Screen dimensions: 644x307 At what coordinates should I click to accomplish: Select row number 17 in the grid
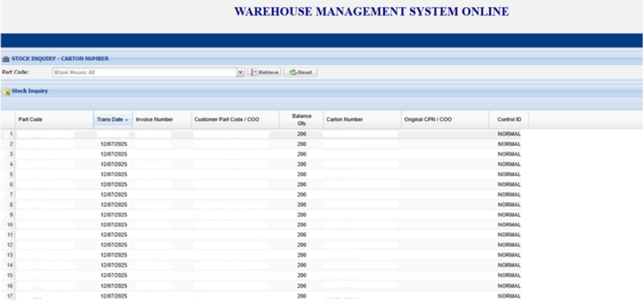click(10, 296)
